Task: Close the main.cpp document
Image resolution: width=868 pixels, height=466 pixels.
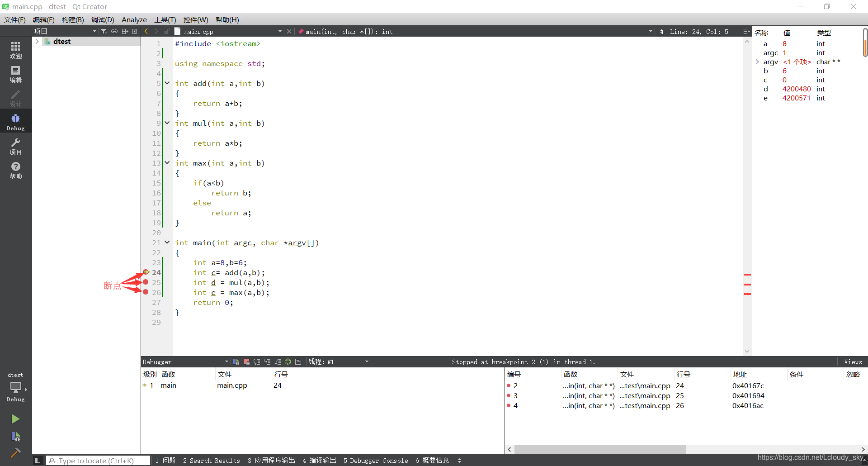Action: (289, 31)
